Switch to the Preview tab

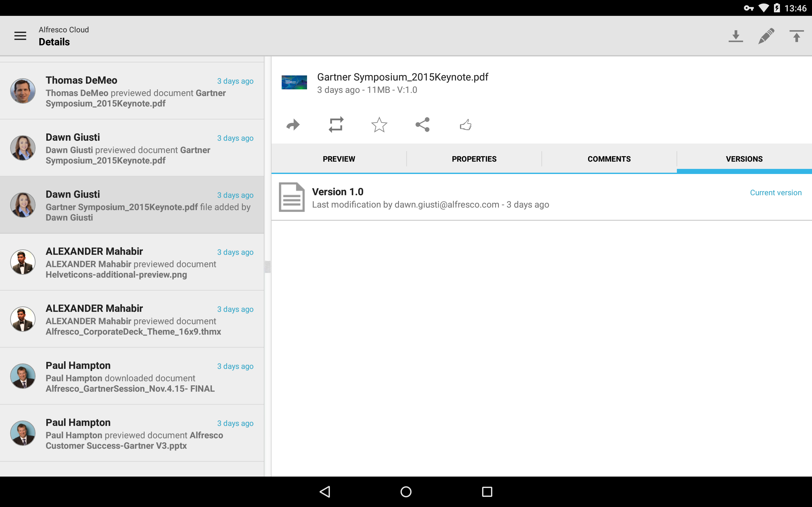click(339, 159)
